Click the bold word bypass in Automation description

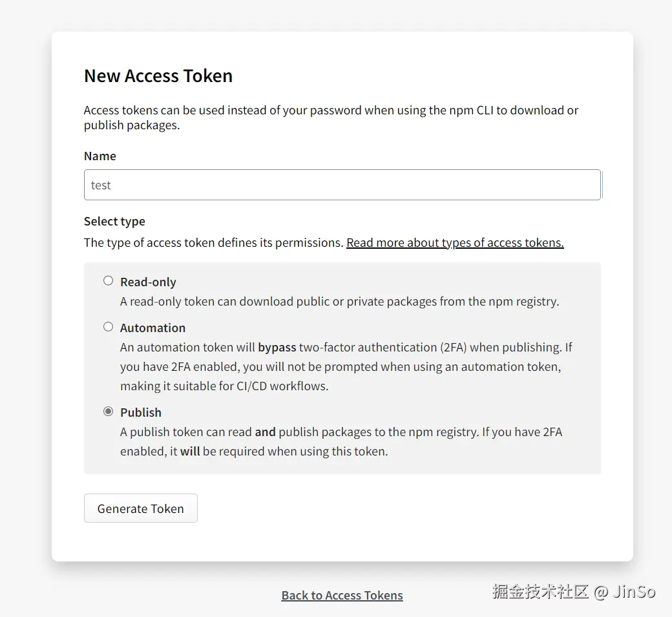point(277,348)
